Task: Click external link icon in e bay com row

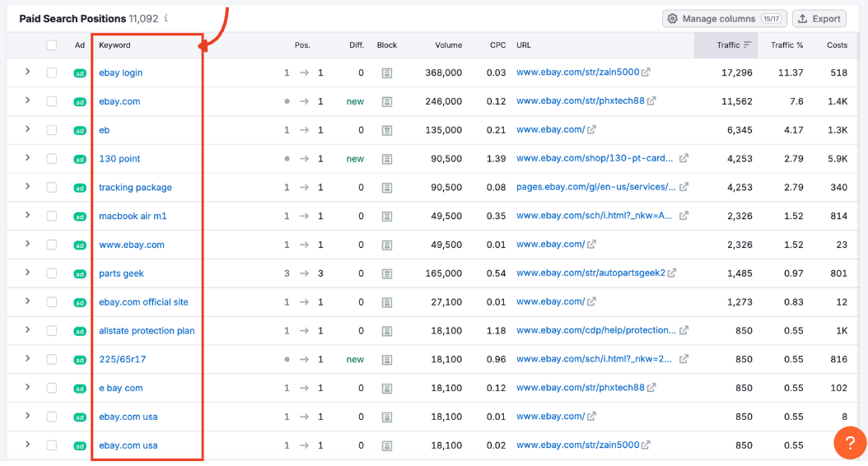Action: [x=651, y=388]
